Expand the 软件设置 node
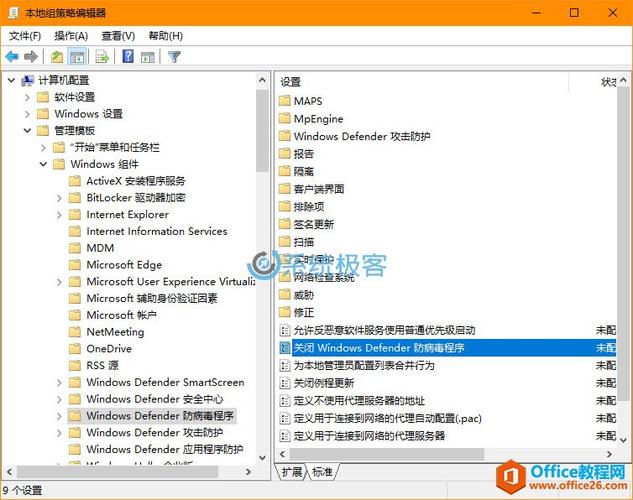633x500 pixels. coord(27,97)
